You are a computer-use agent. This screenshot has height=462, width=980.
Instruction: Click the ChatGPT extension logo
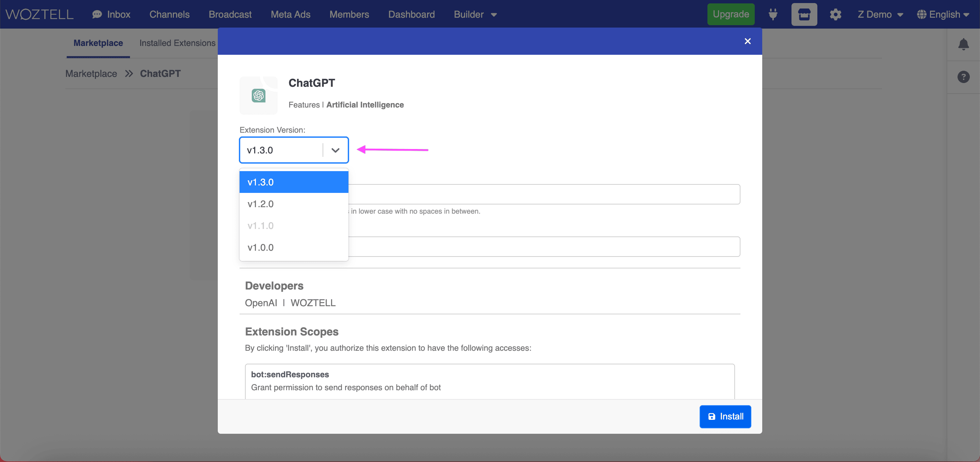click(258, 96)
